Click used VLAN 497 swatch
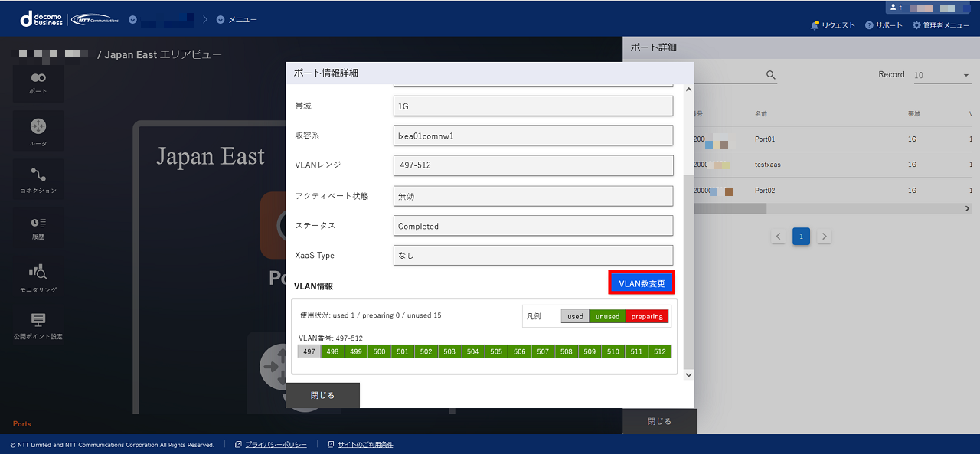The height and width of the screenshot is (454, 980). pos(309,351)
